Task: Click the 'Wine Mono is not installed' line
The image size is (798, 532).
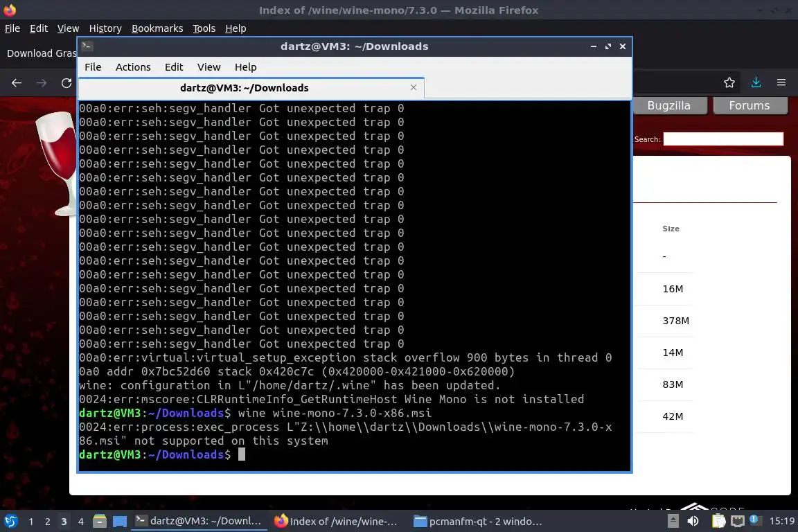Action: click(x=331, y=399)
